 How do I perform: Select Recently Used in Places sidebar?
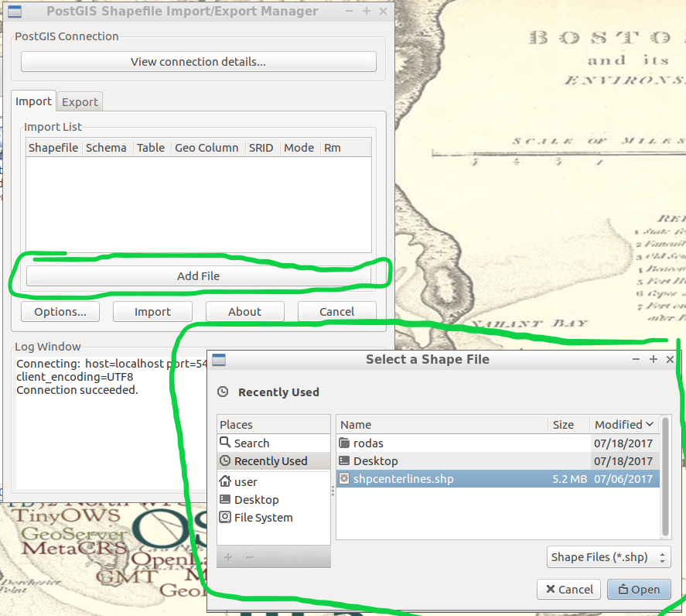(270, 461)
